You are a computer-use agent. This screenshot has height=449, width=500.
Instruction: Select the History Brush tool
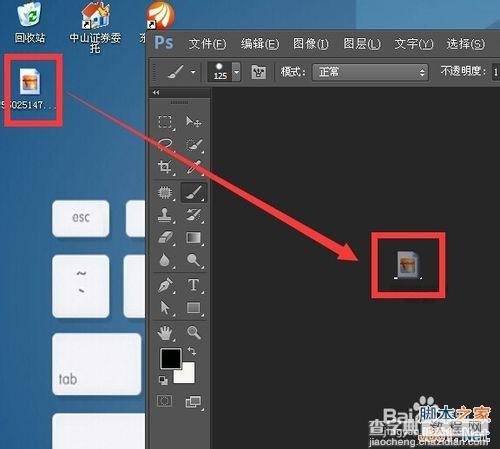(x=194, y=215)
